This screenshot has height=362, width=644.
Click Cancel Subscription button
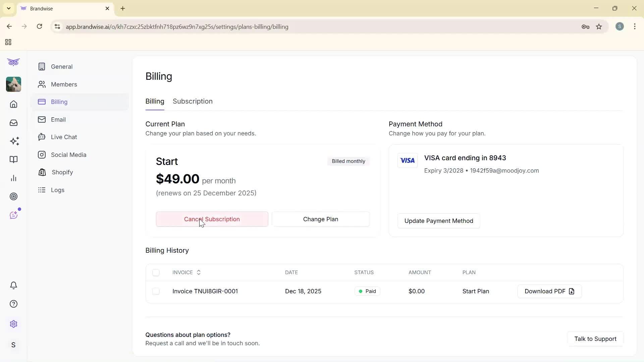212,219
